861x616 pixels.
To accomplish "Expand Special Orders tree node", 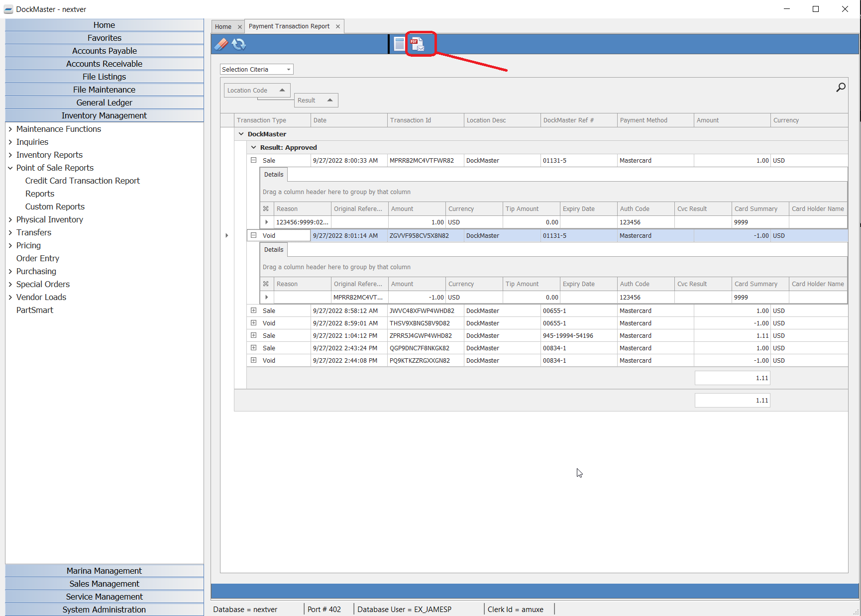I will click(x=10, y=284).
